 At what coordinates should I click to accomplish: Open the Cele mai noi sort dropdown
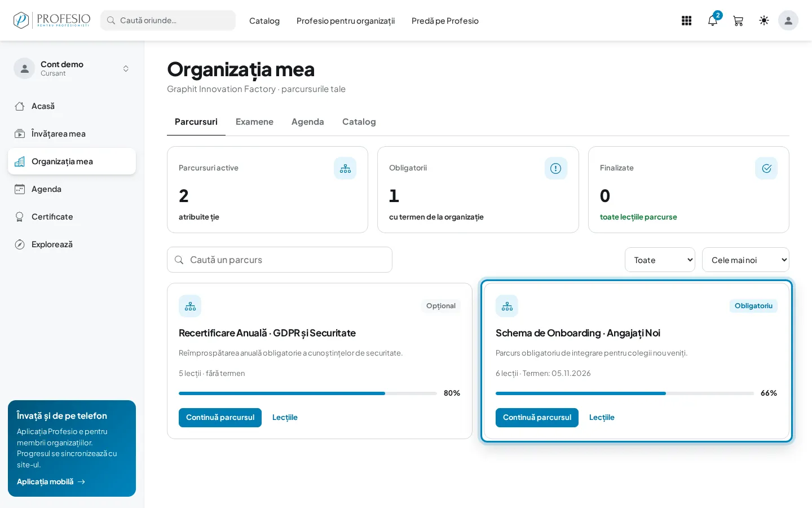coord(745,260)
